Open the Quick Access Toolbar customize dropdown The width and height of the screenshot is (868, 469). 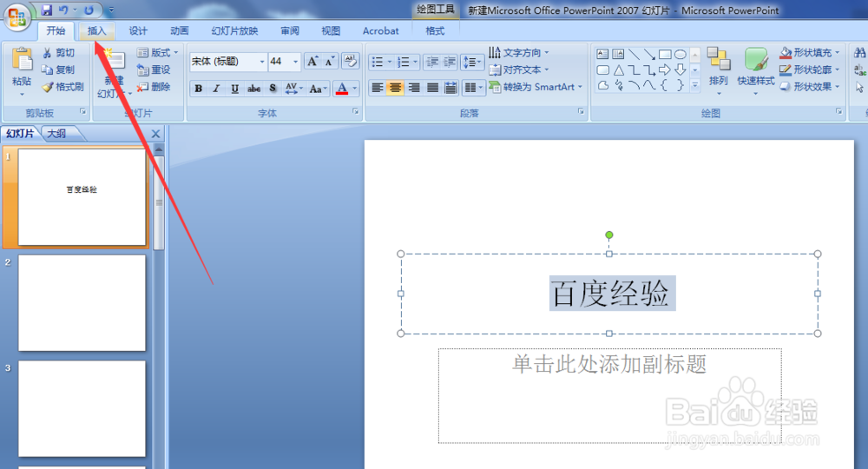(x=111, y=10)
